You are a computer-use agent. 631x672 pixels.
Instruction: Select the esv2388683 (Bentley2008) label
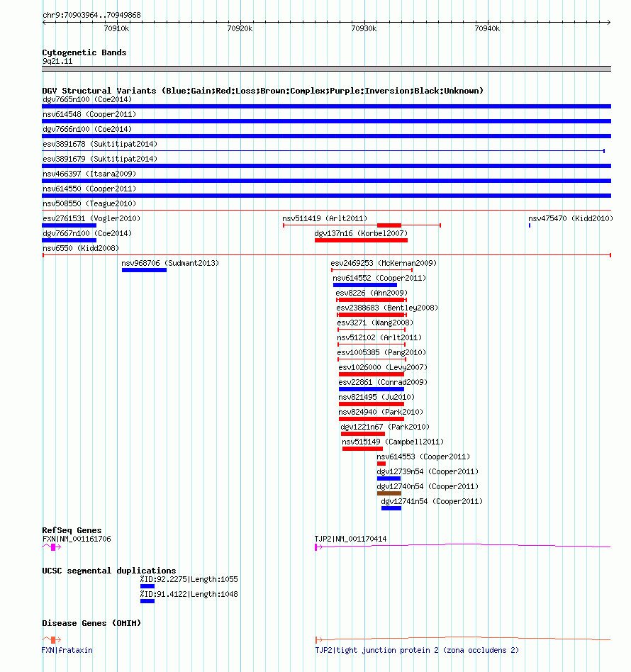pyautogui.click(x=387, y=308)
